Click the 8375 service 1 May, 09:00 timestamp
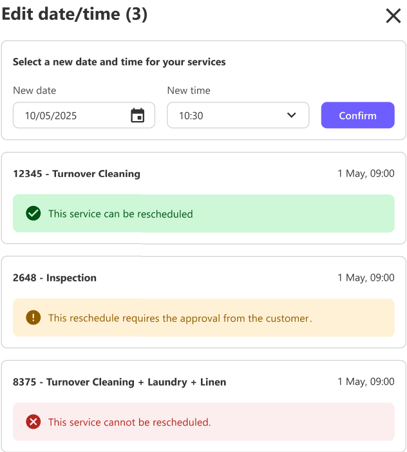The width and height of the screenshot is (407, 452). 366,381
